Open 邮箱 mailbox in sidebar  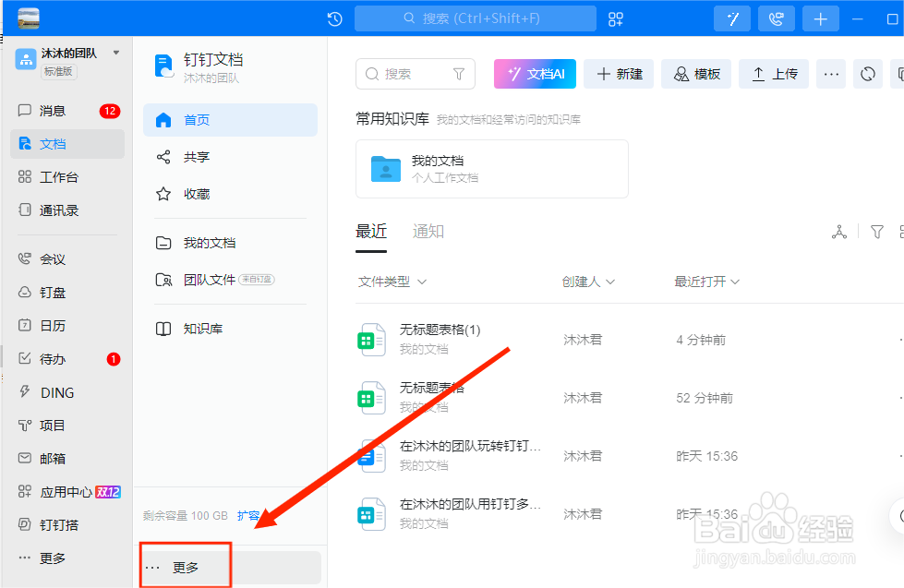point(67,459)
